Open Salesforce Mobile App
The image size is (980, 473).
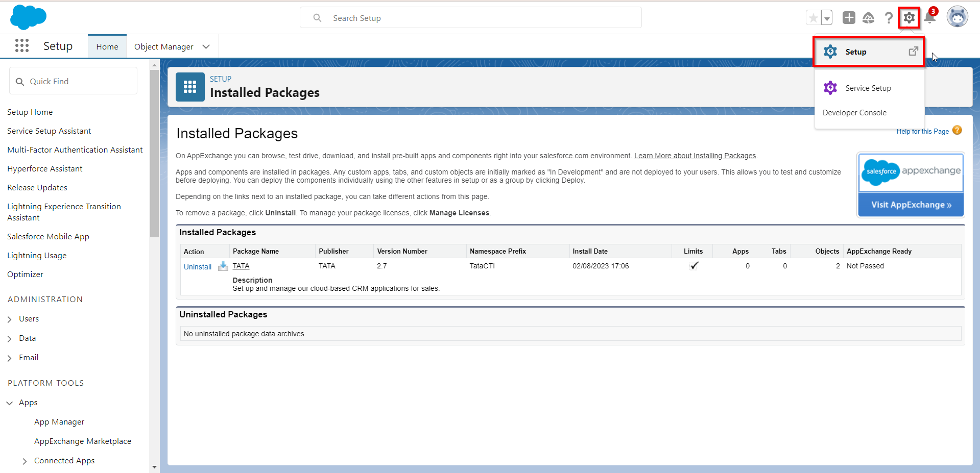pos(48,237)
